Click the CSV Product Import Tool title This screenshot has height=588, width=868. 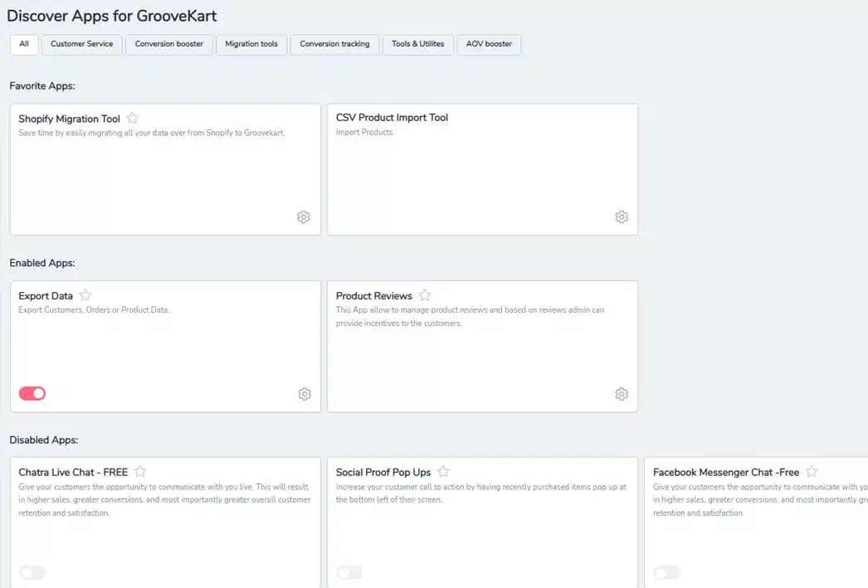point(392,118)
